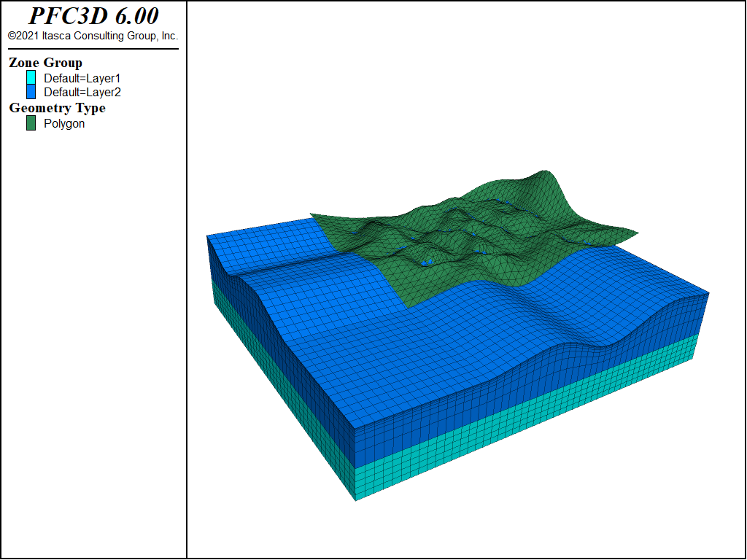Click the Zone Group legend heading
This screenshot has width=747, height=560.
coord(45,63)
